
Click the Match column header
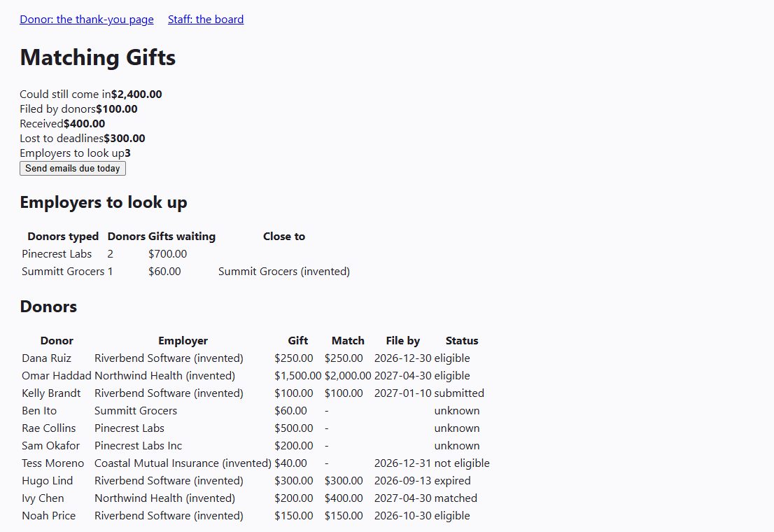(348, 341)
